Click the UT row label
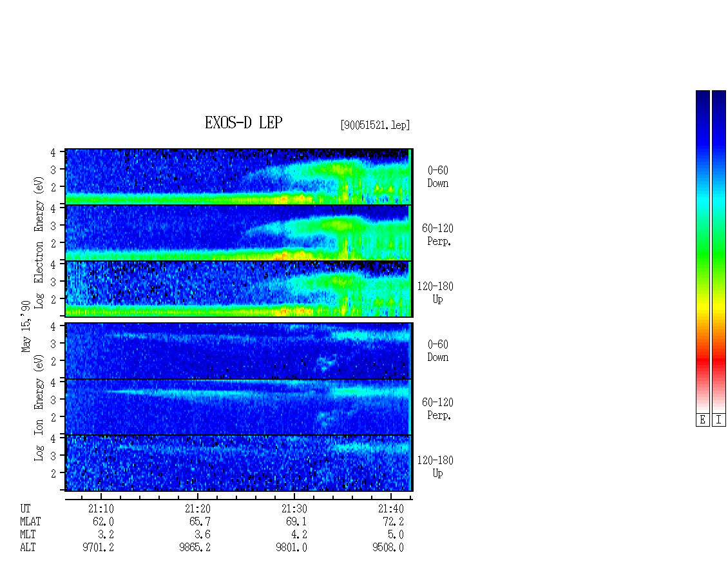This screenshot has width=728, height=564. click(25, 509)
